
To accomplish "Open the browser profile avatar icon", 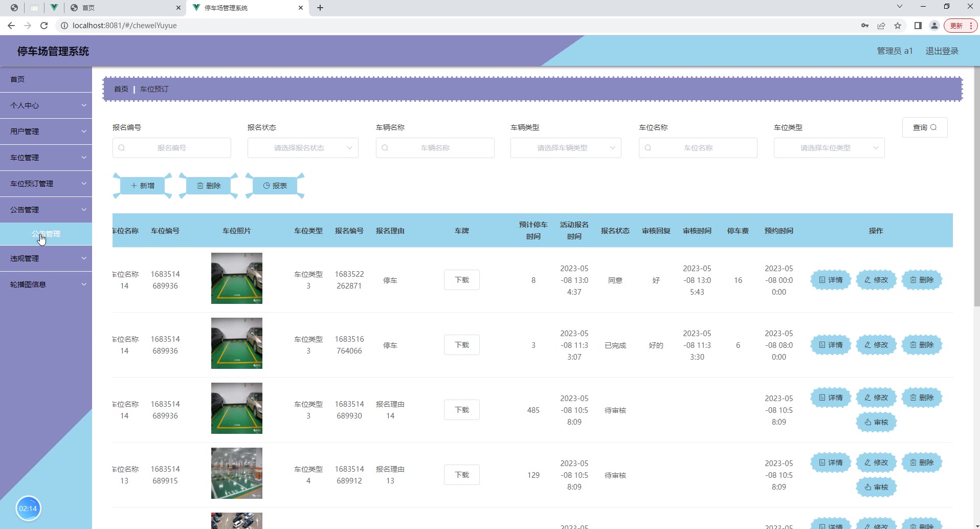I will click(934, 26).
